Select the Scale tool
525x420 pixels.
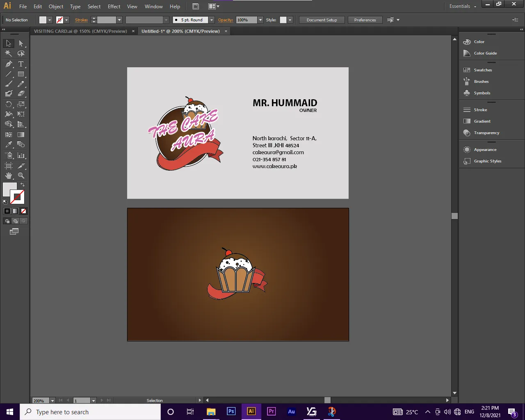pyautogui.click(x=21, y=104)
